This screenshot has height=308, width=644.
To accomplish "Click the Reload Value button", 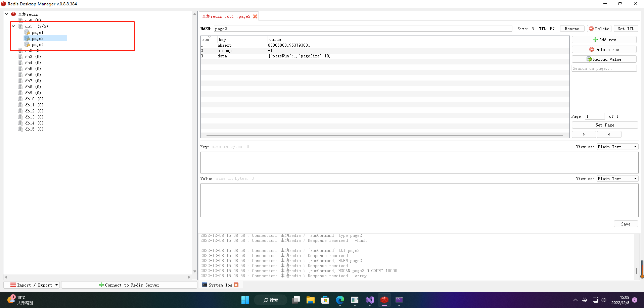I will pos(604,59).
